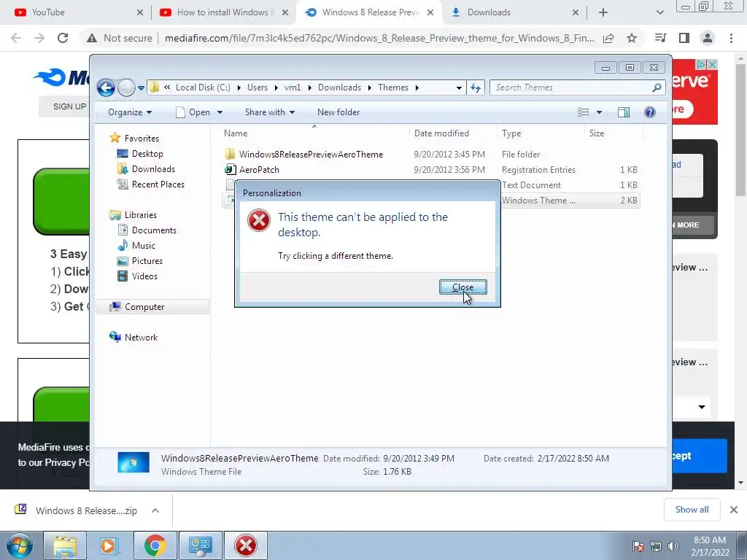Viewport: 747px width, 560px height.
Task: Open Explorer help icon
Action: (x=650, y=112)
